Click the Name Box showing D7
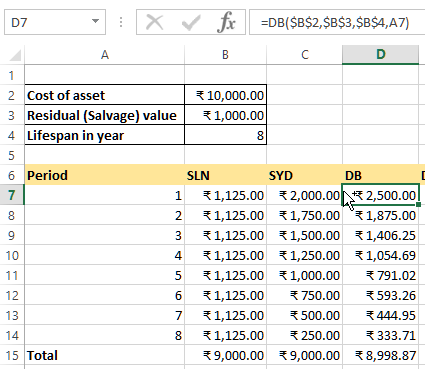Image resolution: width=425 pixels, height=369 pixels. click(x=55, y=22)
